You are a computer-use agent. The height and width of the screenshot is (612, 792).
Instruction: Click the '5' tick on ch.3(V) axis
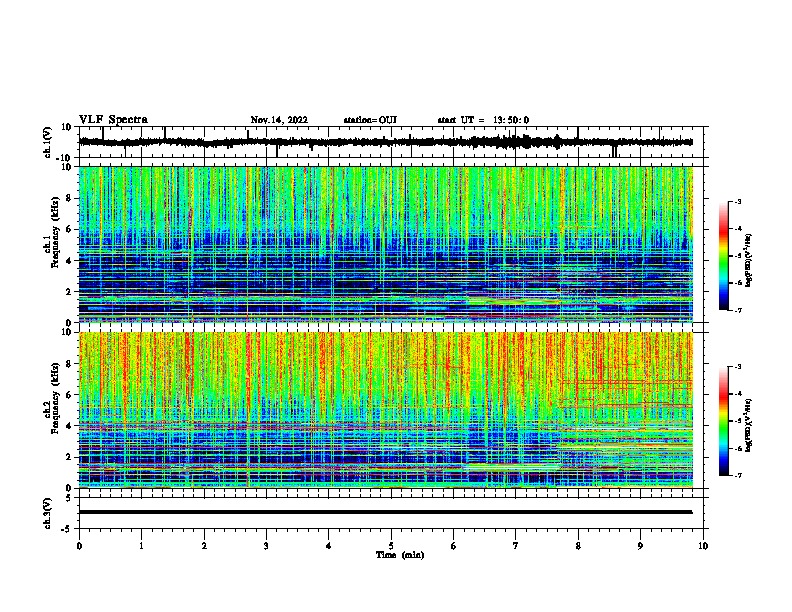[x=70, y=498]
